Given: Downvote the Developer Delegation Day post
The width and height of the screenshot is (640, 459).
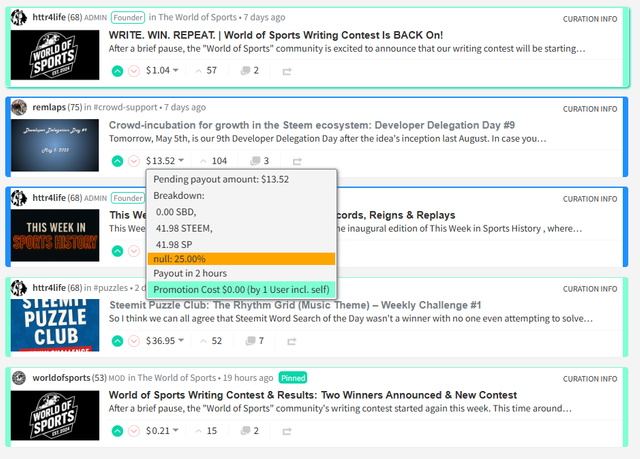Looking at the screenshot, I should point(133,161).
